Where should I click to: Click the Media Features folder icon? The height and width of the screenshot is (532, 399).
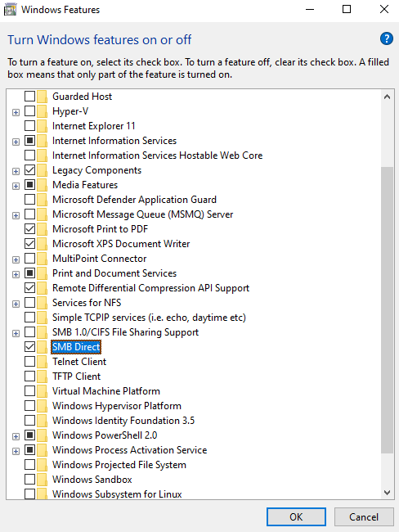42,185
